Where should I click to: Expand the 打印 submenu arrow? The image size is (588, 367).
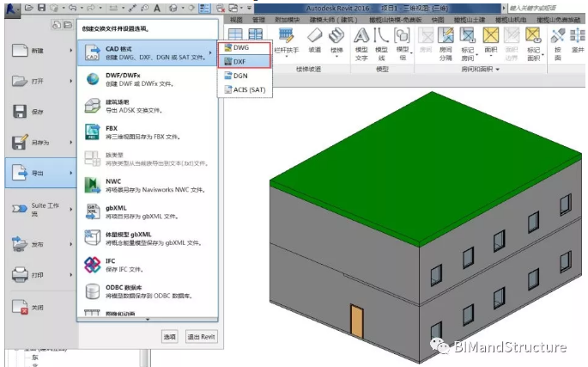pyautogui.click(x=71, y=275)
